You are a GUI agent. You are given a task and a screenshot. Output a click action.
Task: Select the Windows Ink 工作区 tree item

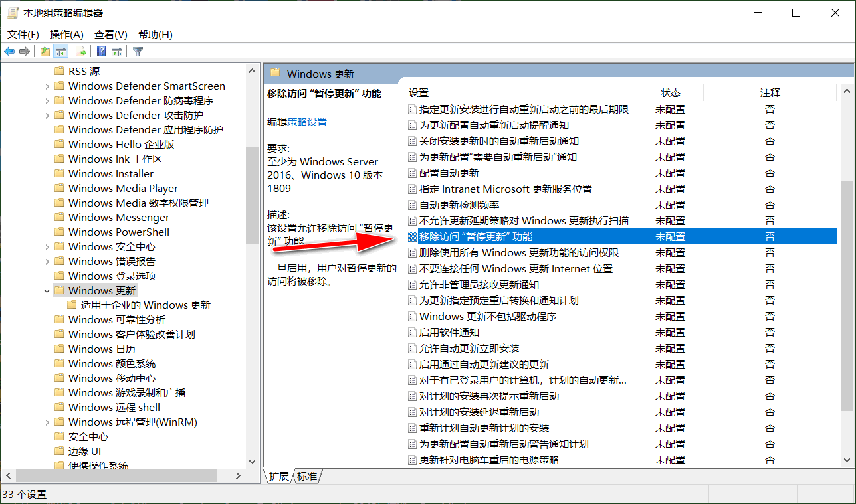point(115,159)
